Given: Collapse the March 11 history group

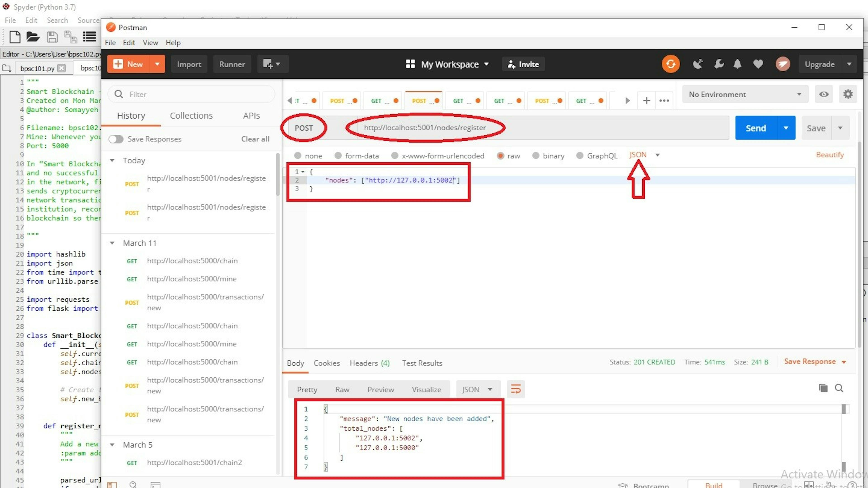Looking at the screenshot, I should (x=112, y=243).
